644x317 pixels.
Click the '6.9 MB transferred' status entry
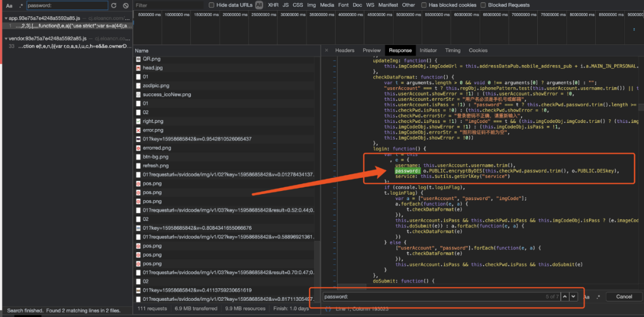pos(196,309)
